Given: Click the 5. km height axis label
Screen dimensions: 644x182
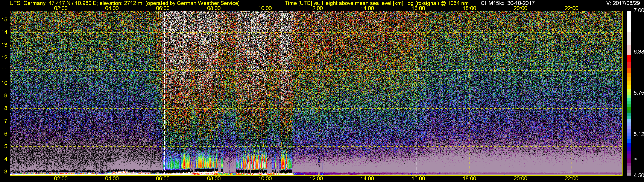Looking at the screenshot, I should 6,146.
